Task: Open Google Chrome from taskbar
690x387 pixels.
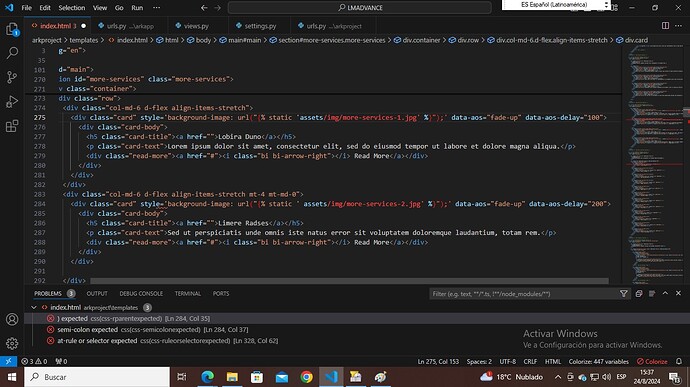Action: click(x=306, y=377)
